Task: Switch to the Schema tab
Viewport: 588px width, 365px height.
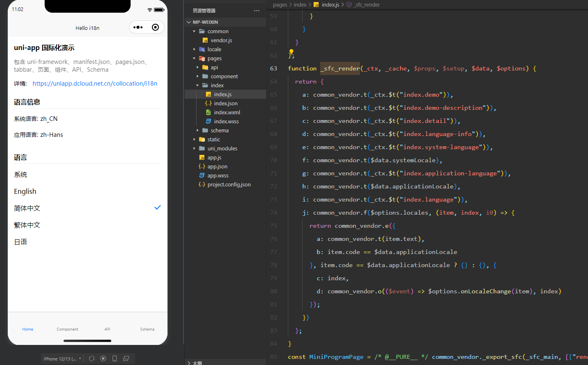Action: click(147, 329)
